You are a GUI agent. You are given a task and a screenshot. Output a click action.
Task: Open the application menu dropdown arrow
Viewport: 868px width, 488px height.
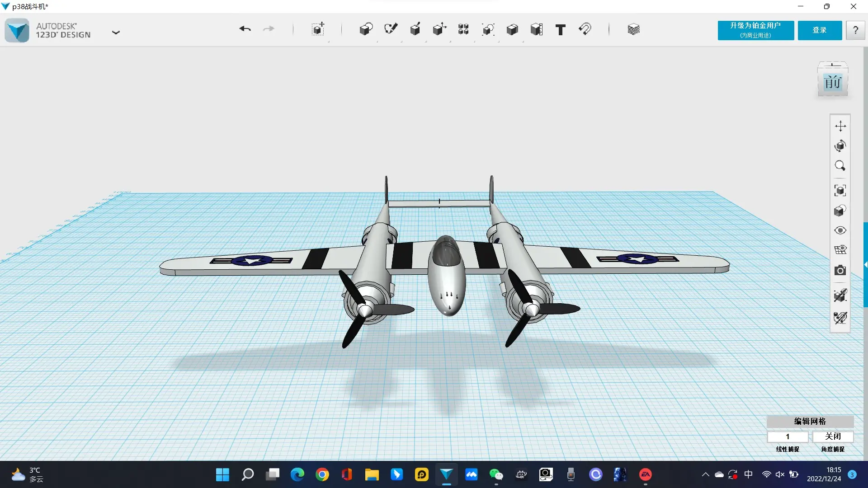116,32
